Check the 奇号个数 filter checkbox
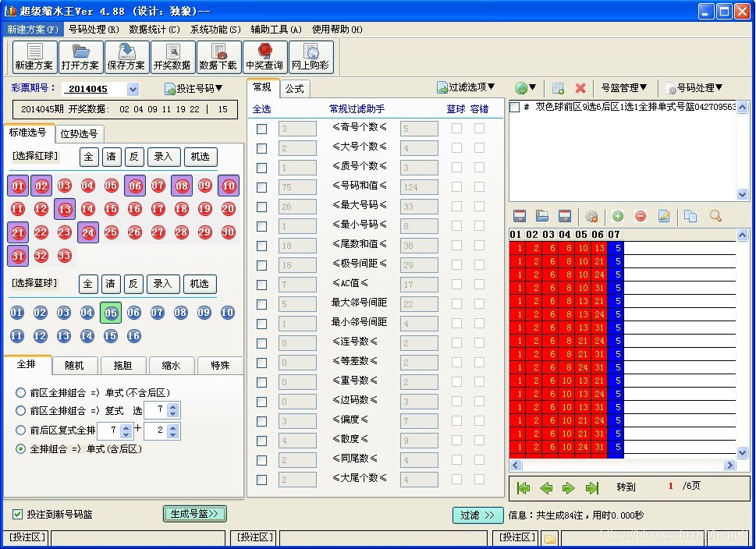Image resolution: width=756 pixels, height=549 pixels. tap(262, 129)
